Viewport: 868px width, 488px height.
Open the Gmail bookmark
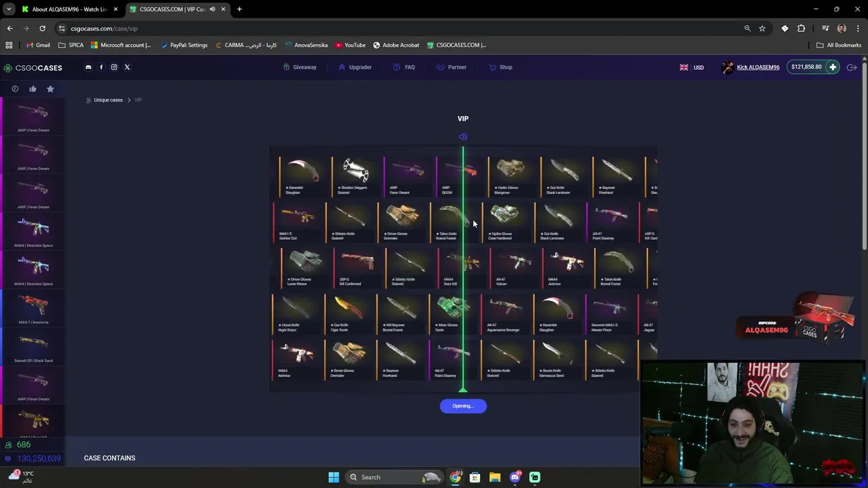point(38,45)
